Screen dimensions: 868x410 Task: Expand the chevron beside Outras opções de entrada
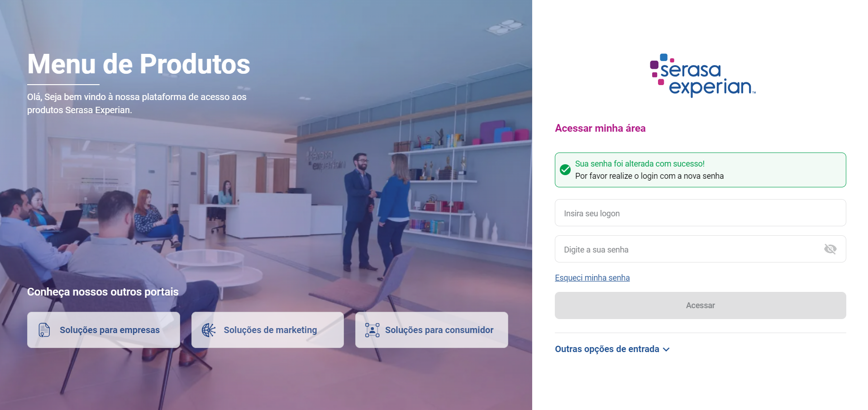click(x=666, y=349)
